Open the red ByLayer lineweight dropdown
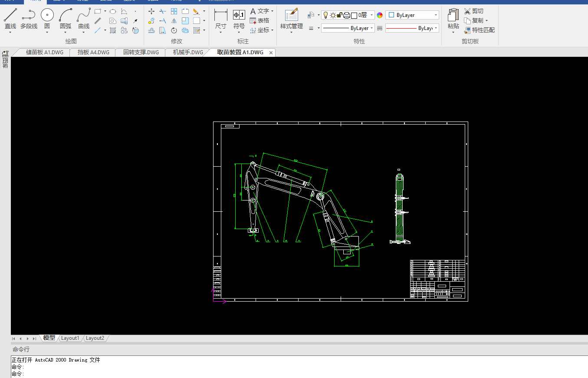 [x=436, y=28]
